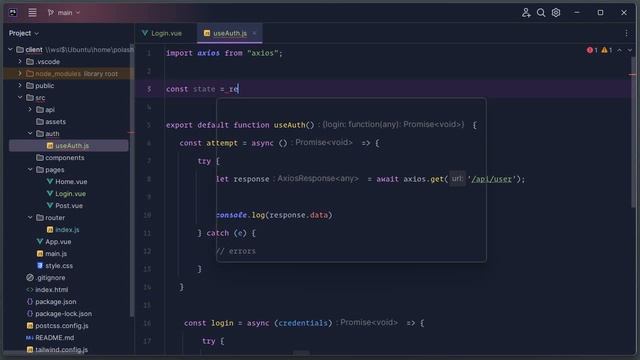Open Post.vue in the project tree

pos(64,206)
